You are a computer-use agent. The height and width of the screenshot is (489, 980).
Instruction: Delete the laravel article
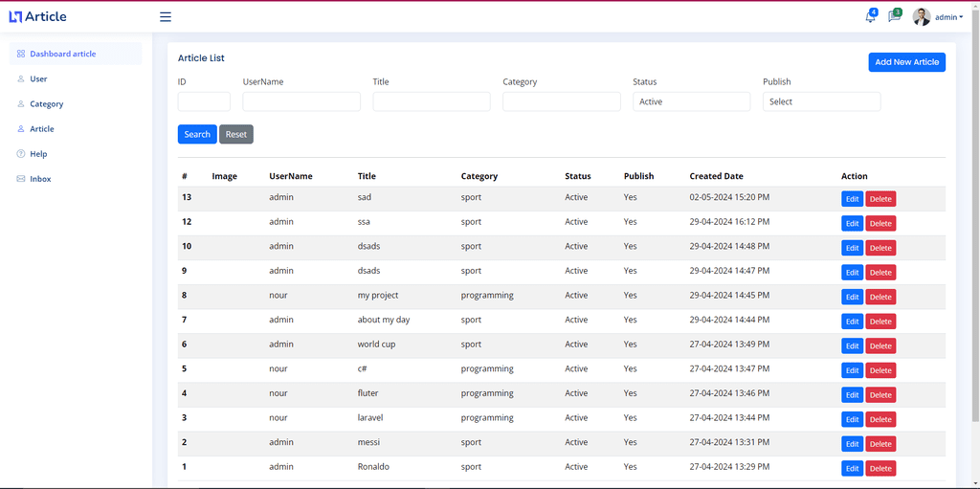pyautogui.click(x=880, y=419)
